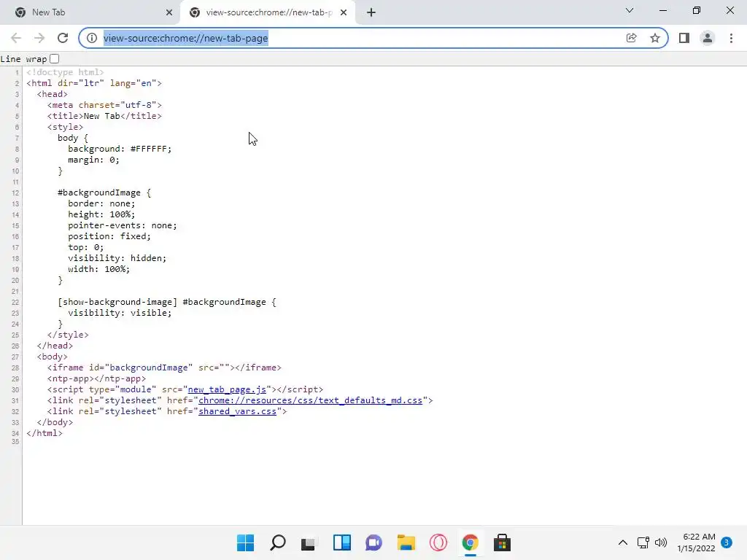Viewport: 747px width, 560px height.
Task: Open Microsoft Store from taskbar
Action: click(x=502, y=542)
